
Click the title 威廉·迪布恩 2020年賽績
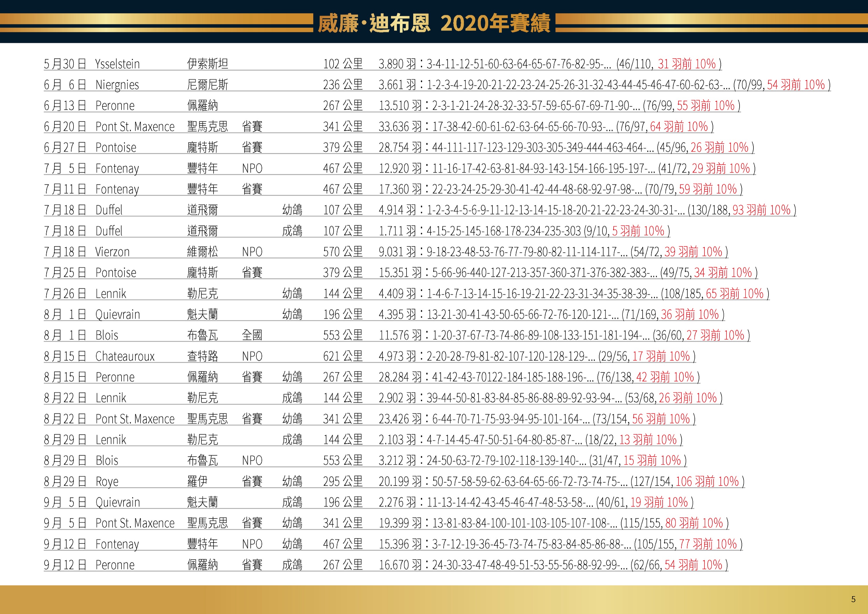pyautogui.click(x=434, y=23)
